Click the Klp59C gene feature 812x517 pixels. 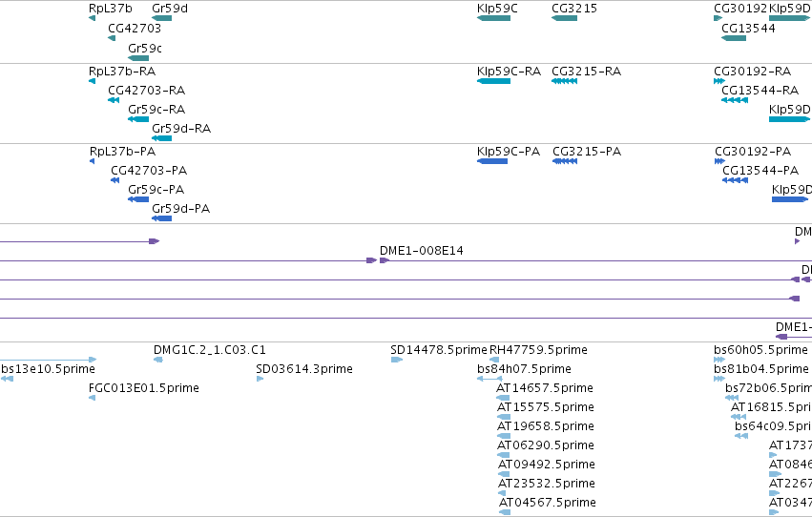click(493, 19)
